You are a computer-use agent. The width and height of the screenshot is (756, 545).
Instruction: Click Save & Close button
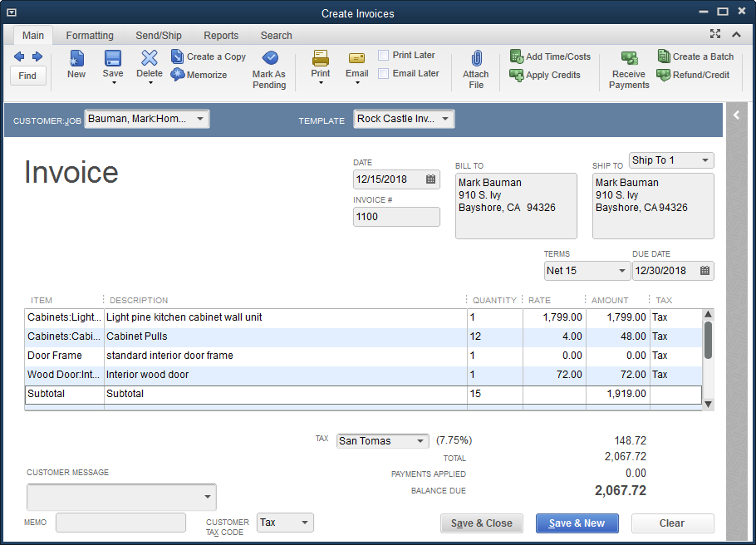pyautogui.click(x=482, y=523)
